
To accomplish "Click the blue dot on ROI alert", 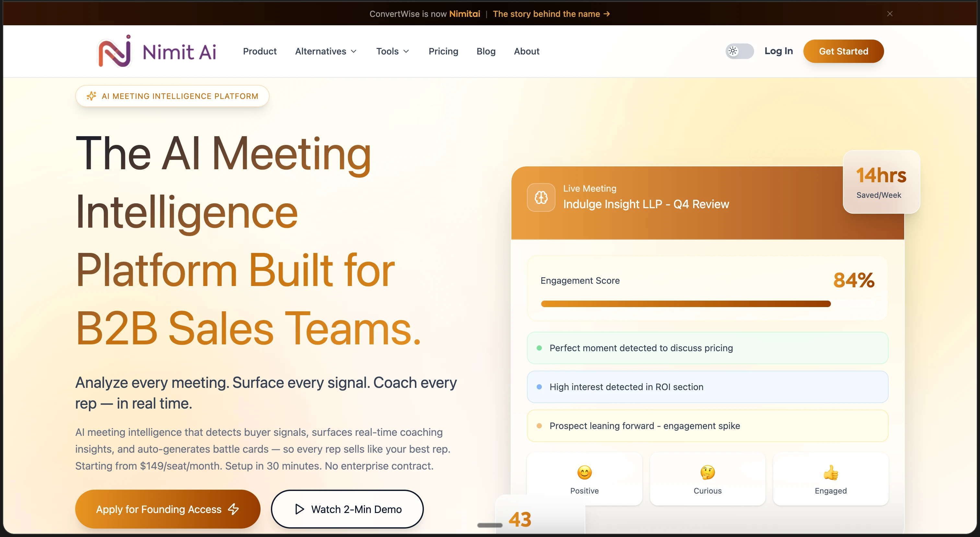I will [539, 387].
